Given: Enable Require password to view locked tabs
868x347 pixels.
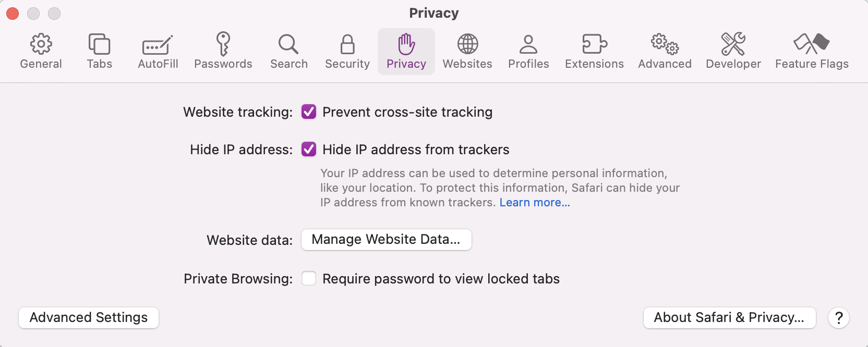Looking at the screenshot, I should coord(308,278).
